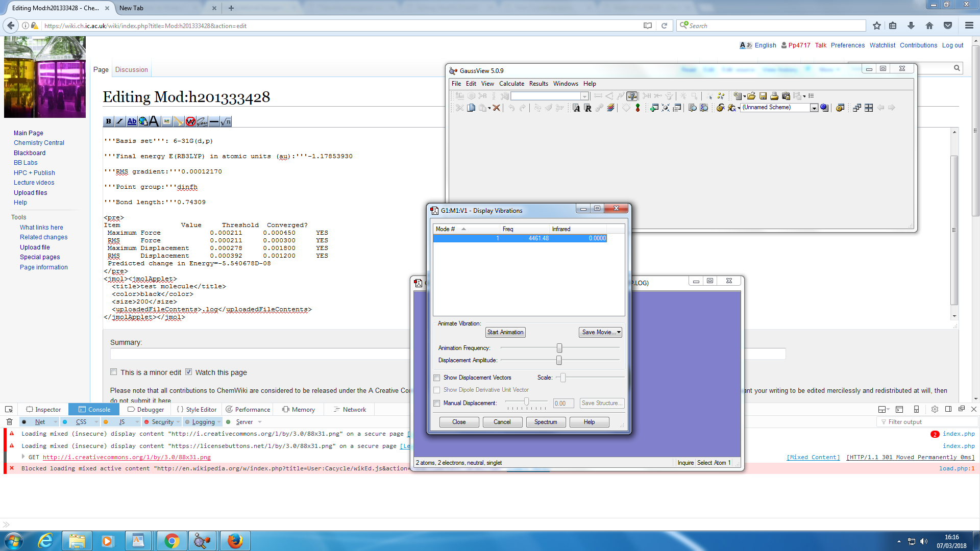Click the Bold button in wiki editor

click(108, 121)
